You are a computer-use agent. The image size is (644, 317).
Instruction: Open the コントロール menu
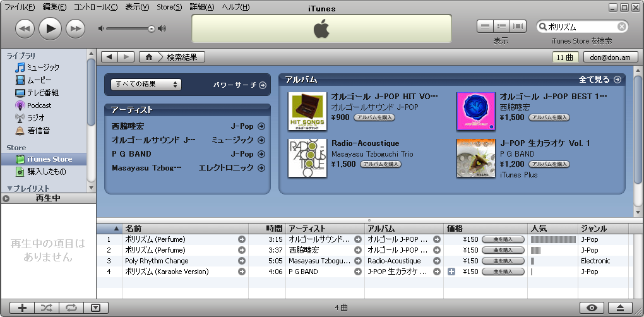click(x=95, y=7)
